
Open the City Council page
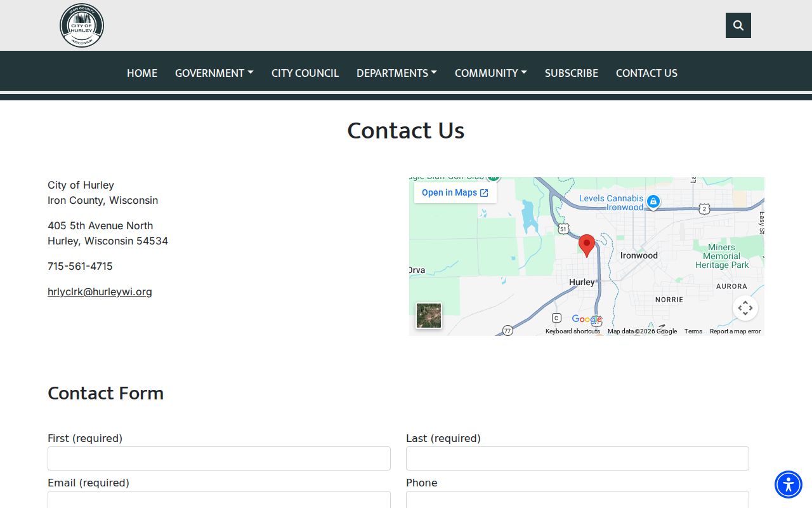click(x=305, y=73)
